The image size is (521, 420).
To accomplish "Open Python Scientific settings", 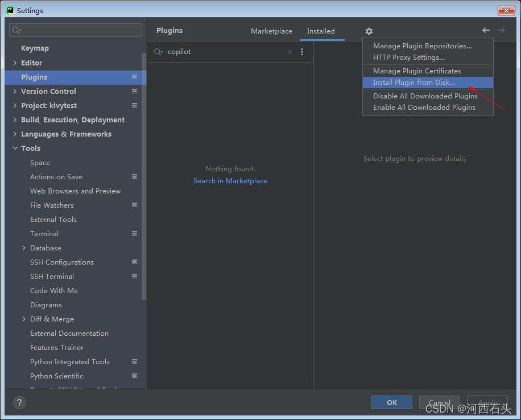I will pyautogui.click(x=56, y=376).
